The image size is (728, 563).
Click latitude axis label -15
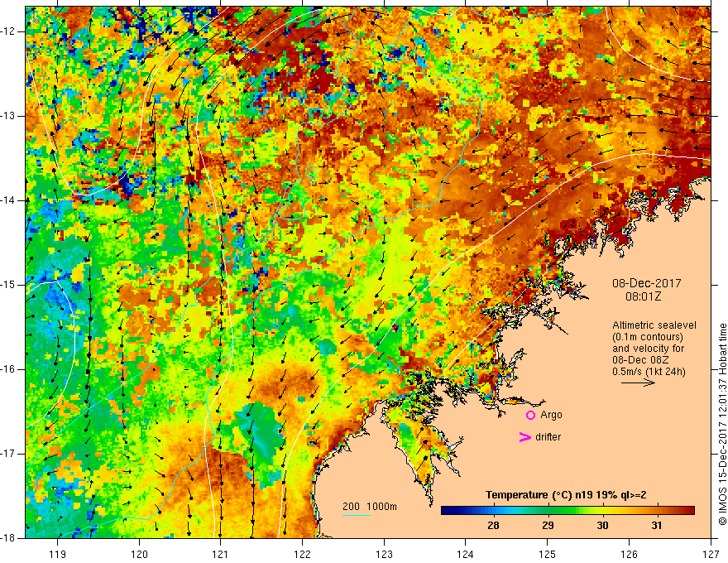click(8, 285)
